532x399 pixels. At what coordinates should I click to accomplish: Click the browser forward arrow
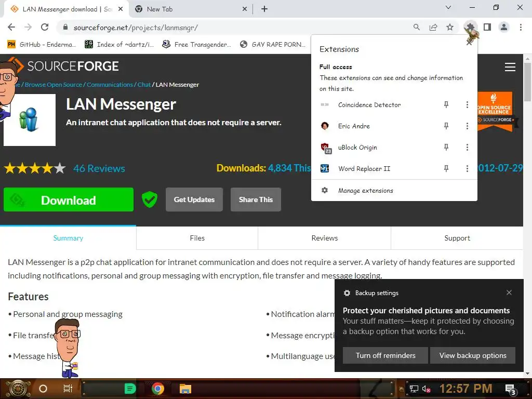28,27
